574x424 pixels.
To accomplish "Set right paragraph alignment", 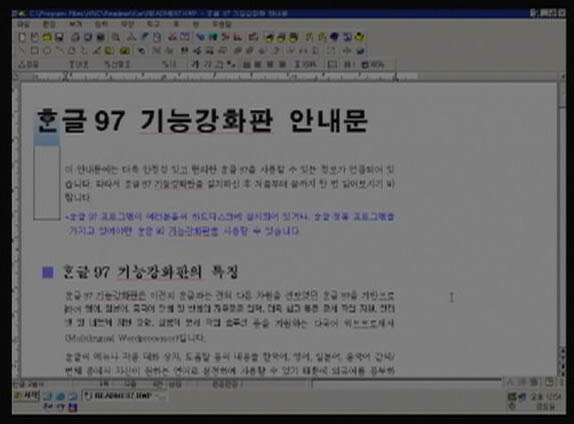I will click(270, 64).
